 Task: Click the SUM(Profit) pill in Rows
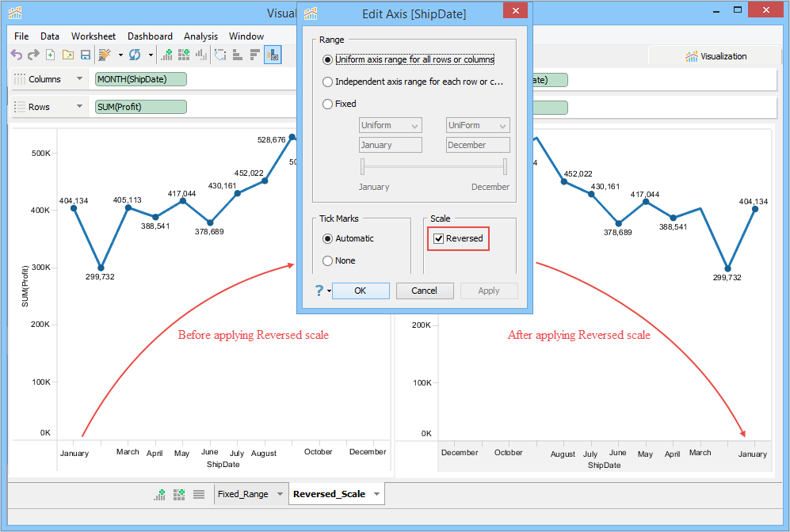(141, 107)
